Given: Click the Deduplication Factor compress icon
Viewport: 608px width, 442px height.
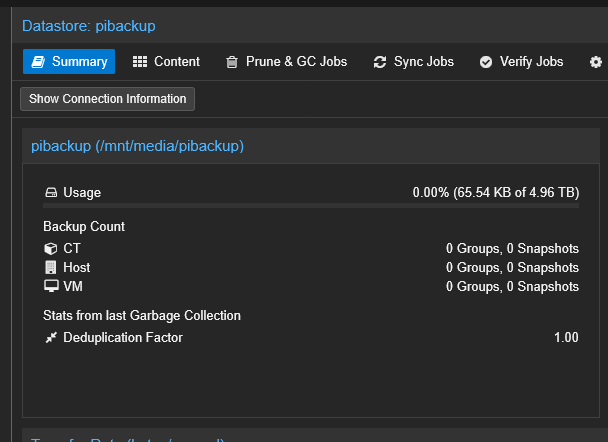Looking at the screenshot, I should click(x=51, y=338).
